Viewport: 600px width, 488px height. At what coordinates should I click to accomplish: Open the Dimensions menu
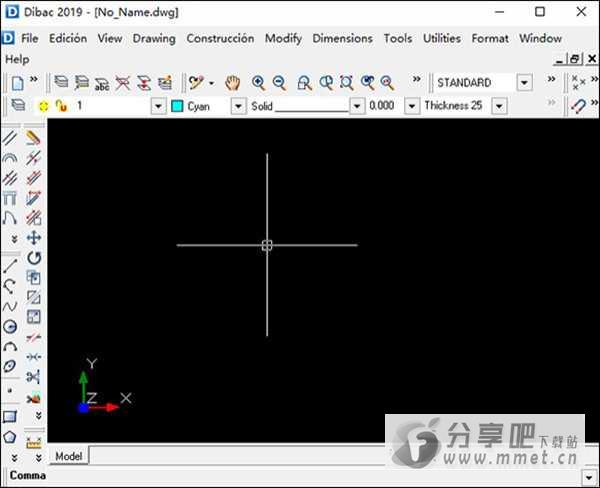tap(342, 38)
